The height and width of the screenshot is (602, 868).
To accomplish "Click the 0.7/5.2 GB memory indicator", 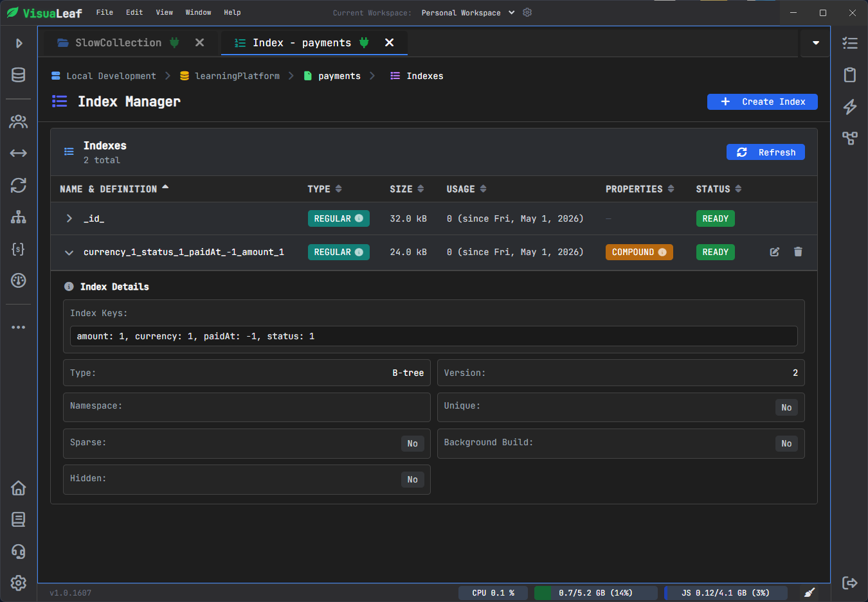I will pos(595,593).
